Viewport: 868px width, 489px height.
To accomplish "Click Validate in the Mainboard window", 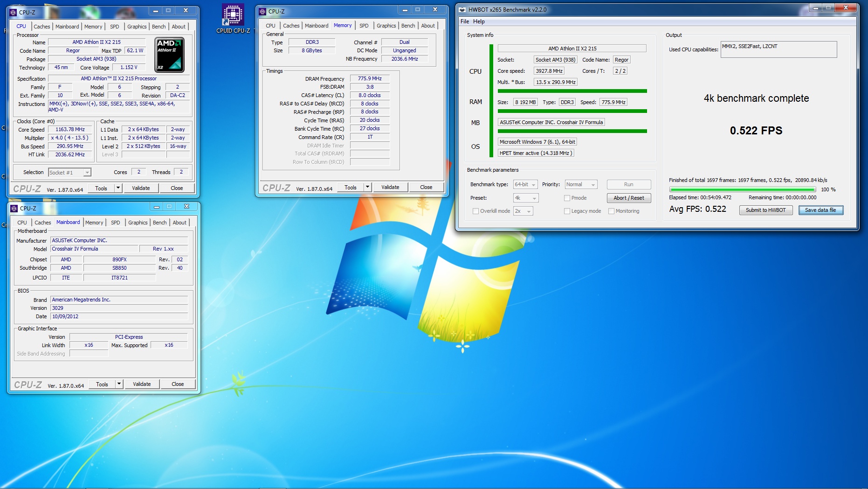I will (x=142, y=384).
